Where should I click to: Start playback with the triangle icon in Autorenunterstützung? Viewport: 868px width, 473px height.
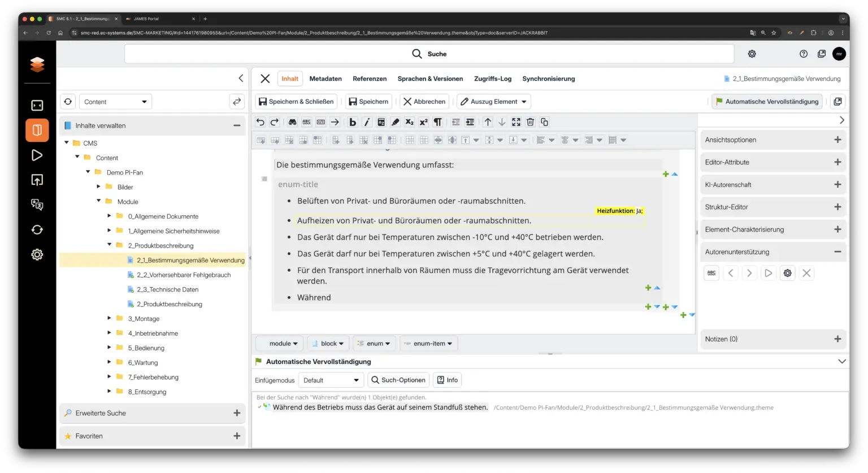(768, 273)
